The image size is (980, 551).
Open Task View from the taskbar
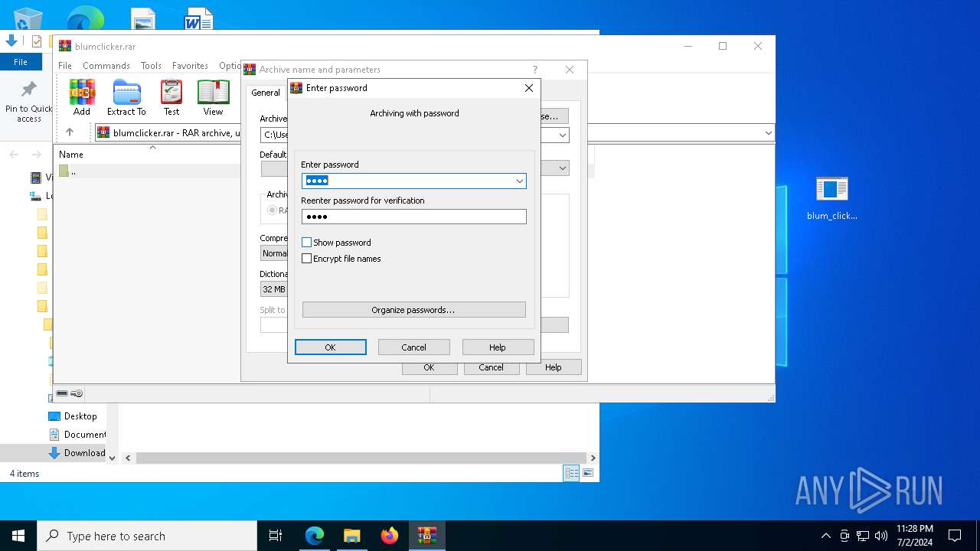(x=276, y=536)
